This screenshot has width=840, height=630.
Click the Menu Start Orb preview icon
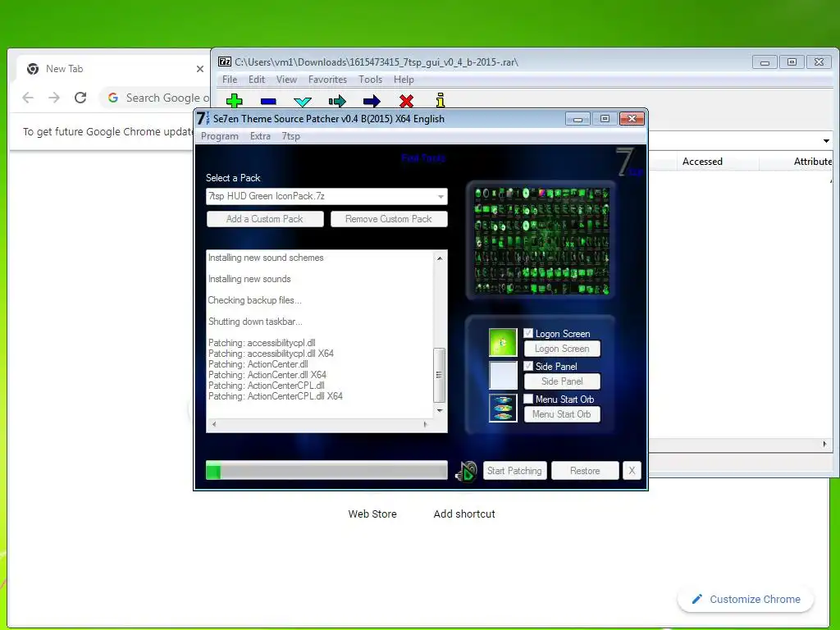tap(503, 409)
